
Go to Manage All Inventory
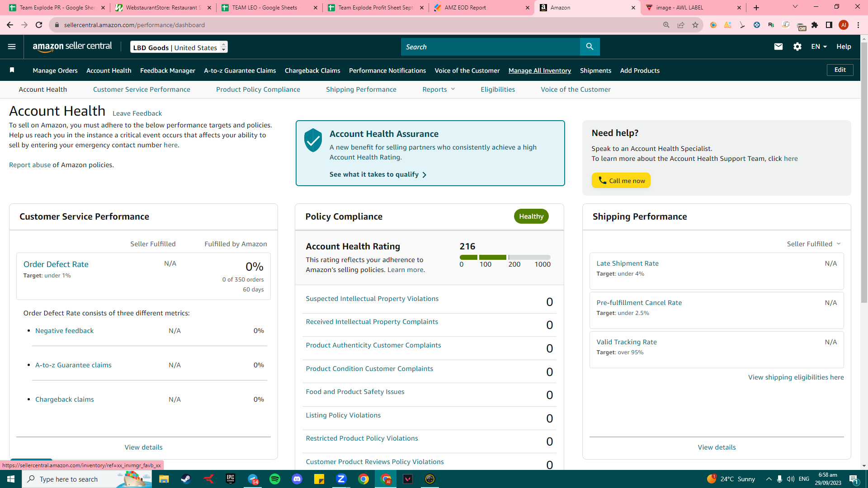tap(540, 70)
